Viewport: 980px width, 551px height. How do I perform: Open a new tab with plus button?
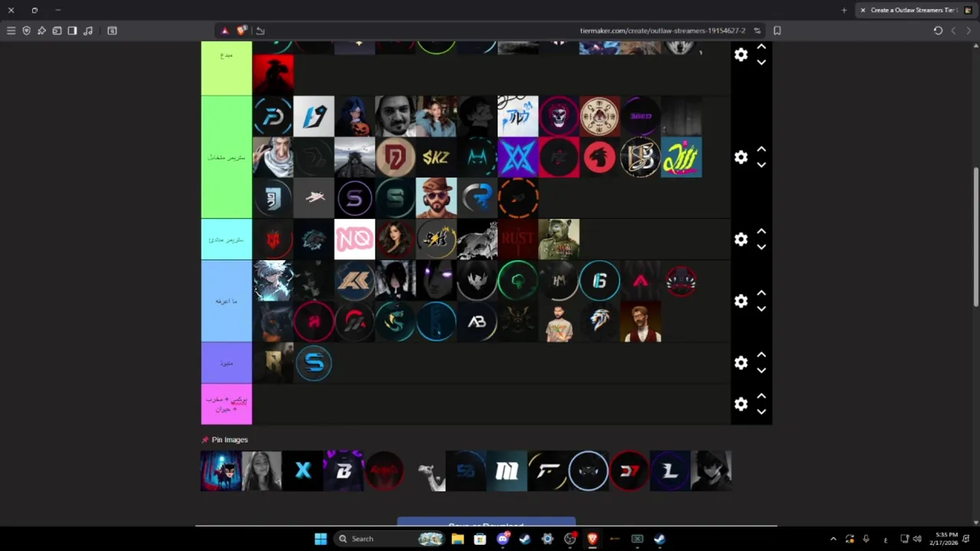coord(844,10)
